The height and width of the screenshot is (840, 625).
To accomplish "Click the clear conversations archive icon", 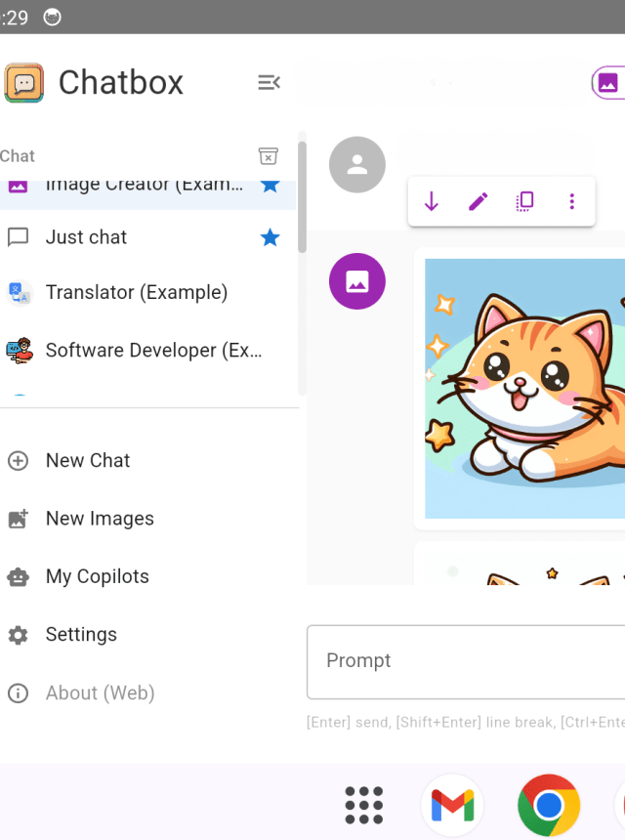I will [x=268, y=156].
